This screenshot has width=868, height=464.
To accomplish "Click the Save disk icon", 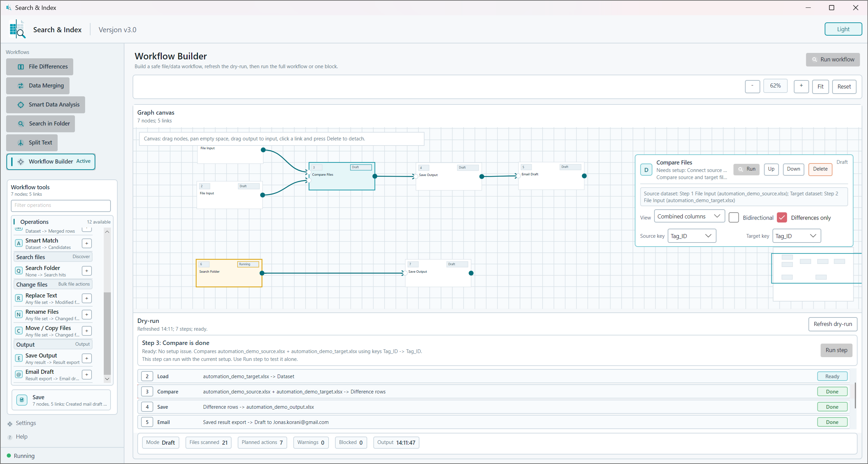I will click(x=22, y=400).
